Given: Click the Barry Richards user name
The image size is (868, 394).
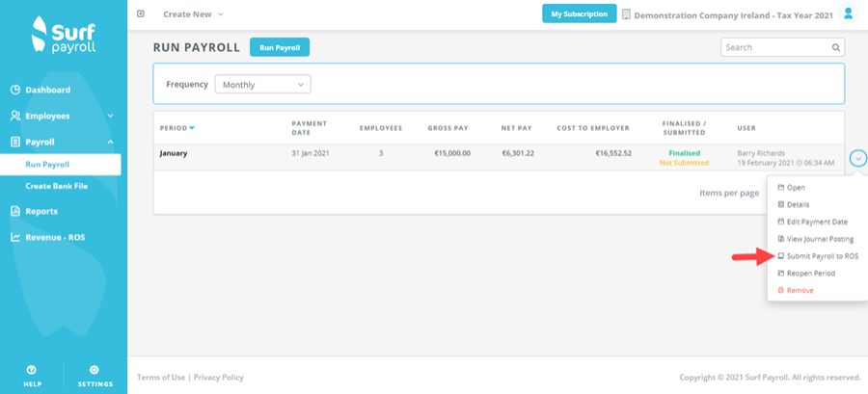Looking at the screenshot, I should [x=762, y=153].
